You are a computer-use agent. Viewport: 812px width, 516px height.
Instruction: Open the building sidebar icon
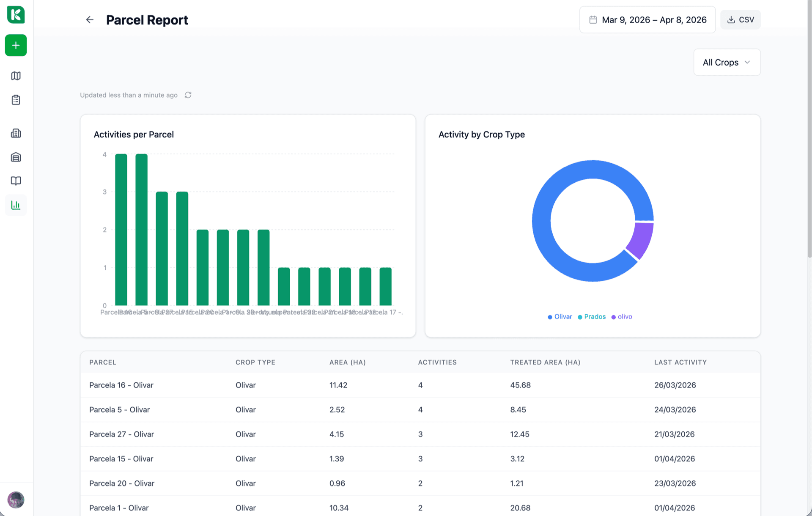pos(16,133)
